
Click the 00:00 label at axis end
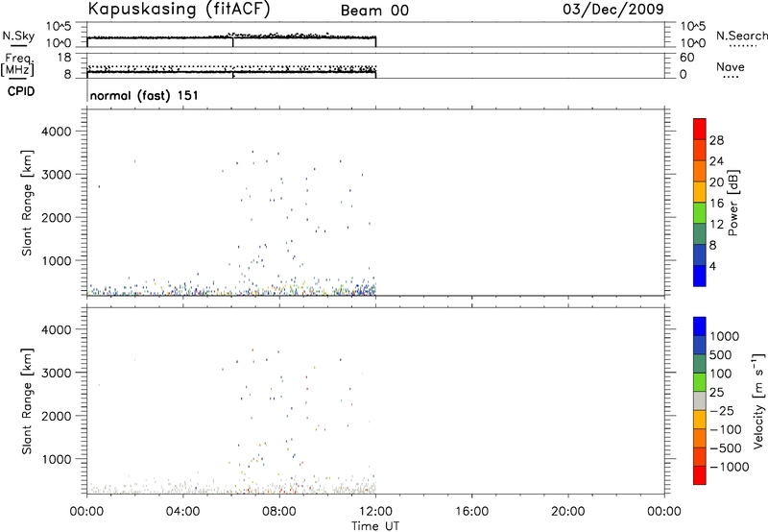click(664, 512)
